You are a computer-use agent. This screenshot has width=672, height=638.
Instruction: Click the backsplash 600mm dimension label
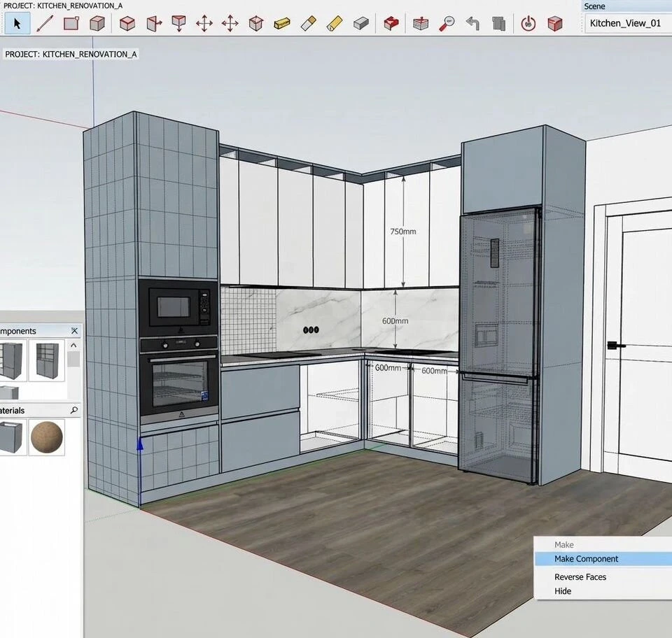(395, 320)
